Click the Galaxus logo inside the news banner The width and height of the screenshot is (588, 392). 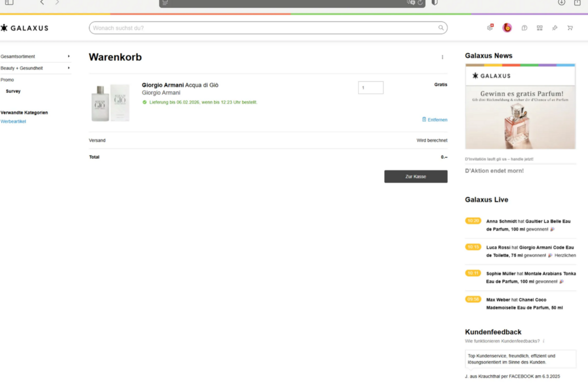coord(491,76)
